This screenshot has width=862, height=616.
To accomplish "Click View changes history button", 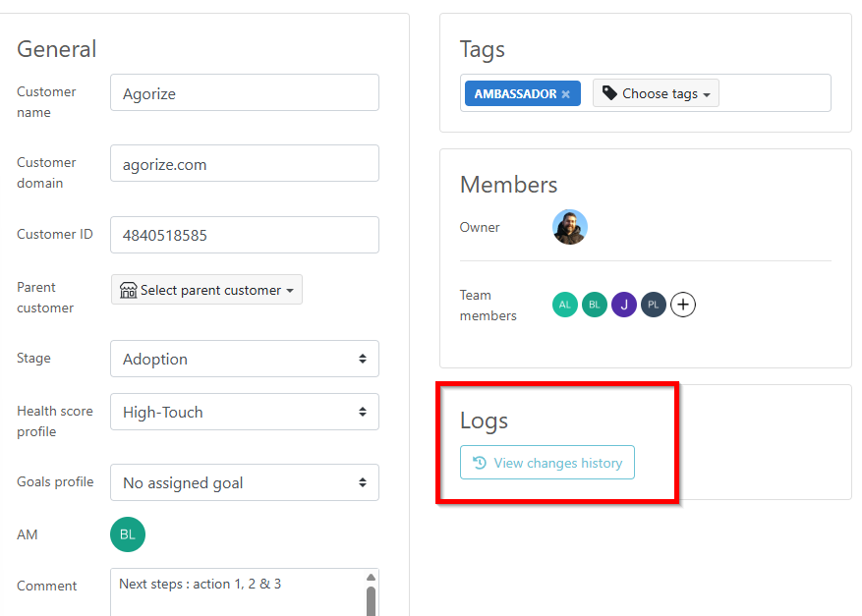I will pos(547,463).
